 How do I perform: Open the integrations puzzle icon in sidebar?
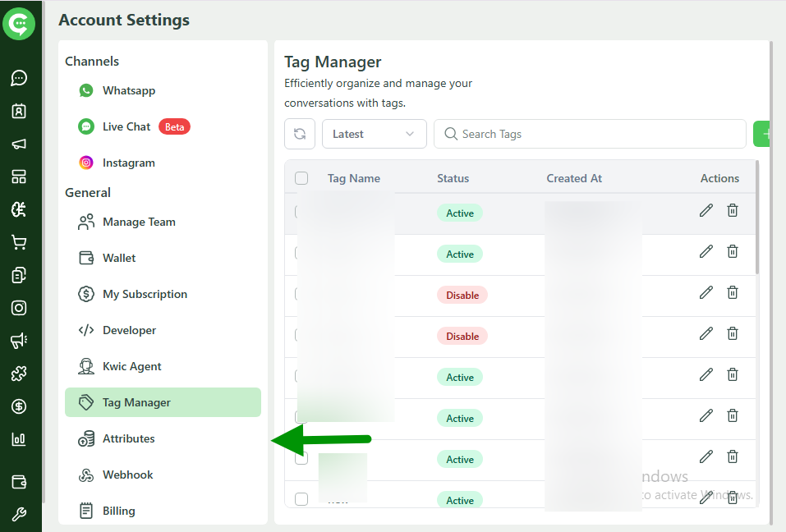coord(19,373)
